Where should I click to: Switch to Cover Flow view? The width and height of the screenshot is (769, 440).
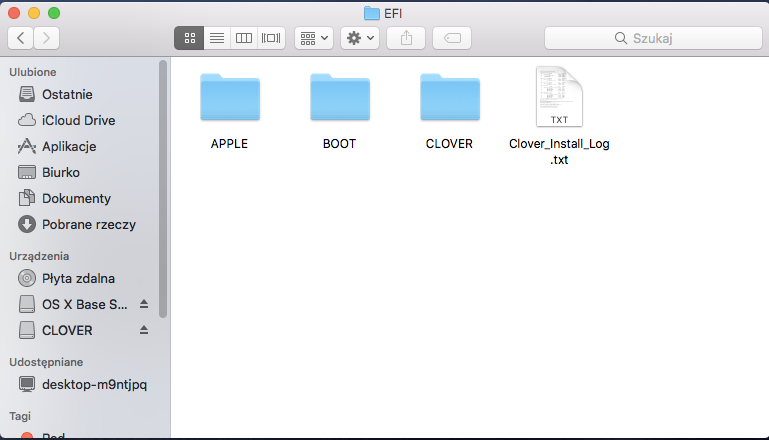pos(271,38)
